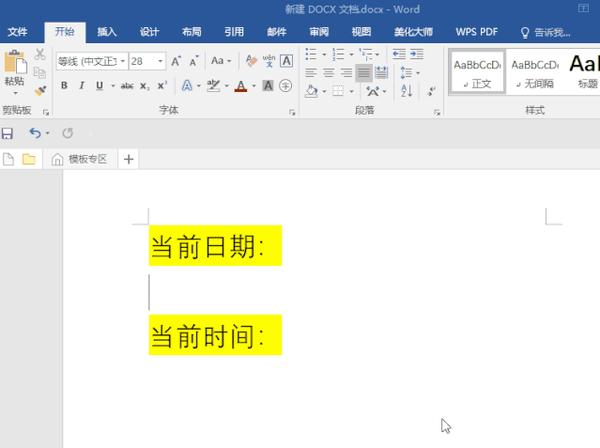Switch to the 布局 tab

point(191,32)
